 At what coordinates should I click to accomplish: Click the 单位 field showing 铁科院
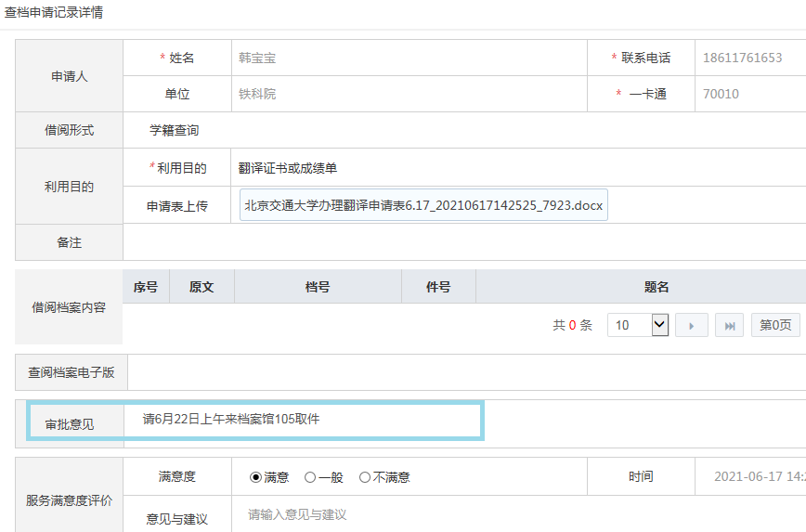(x=409, y=94)
